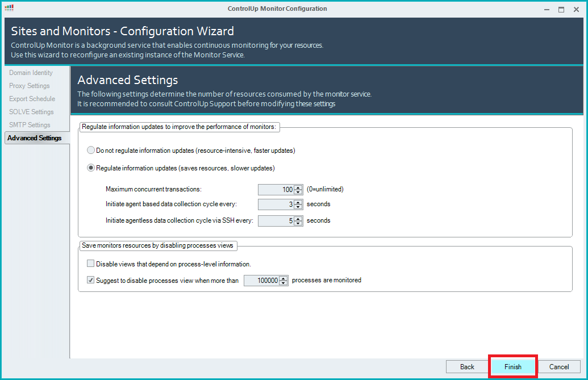This screenshot has width=588, height=380.
Task: Increase the monitored processes threshold value
Action: point(283,278)
